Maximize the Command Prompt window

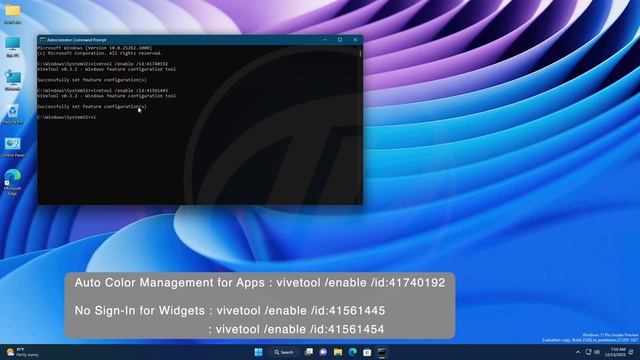pyautogui.click(x=340, y=40)
